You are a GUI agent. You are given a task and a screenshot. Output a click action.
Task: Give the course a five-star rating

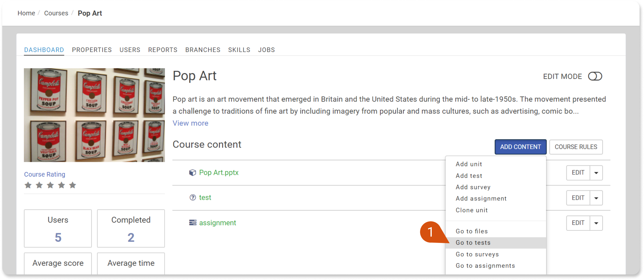tap(73, 185)
